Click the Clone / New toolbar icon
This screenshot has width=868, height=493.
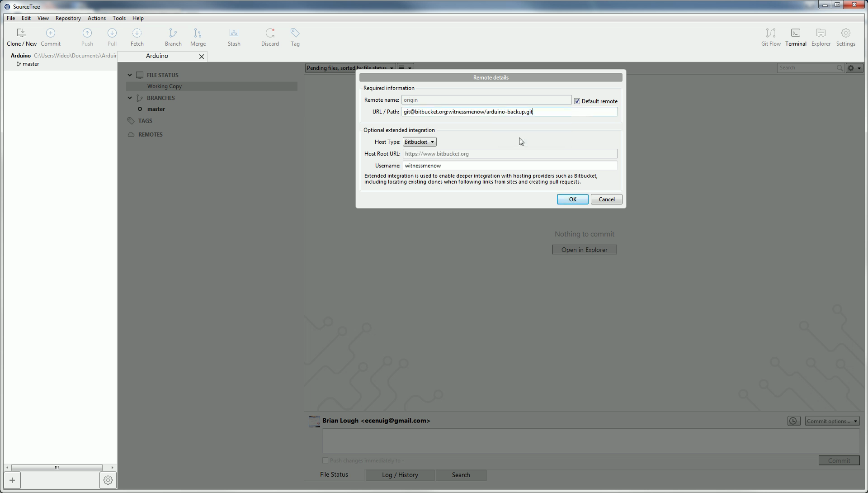21,37
